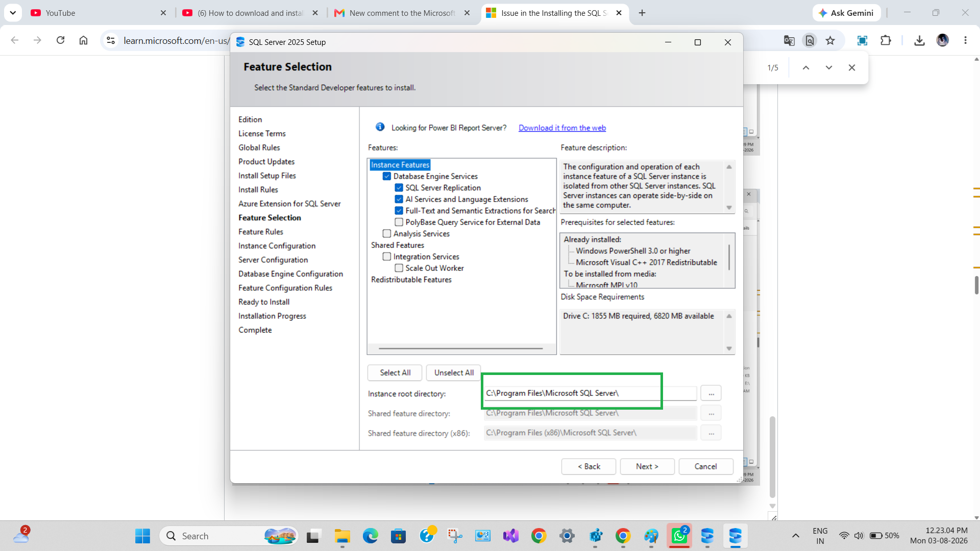Open Chrome tab search dropdown
This screenshot has width=980, height=551.
13,13
